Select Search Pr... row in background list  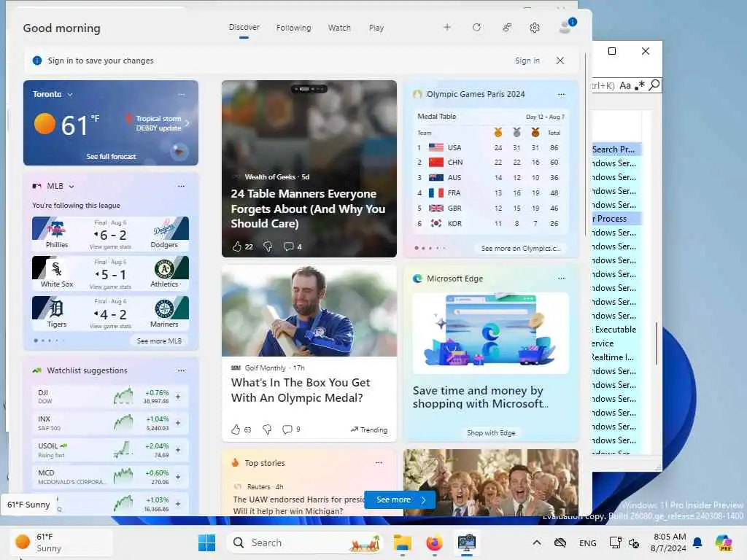point(616,149)
